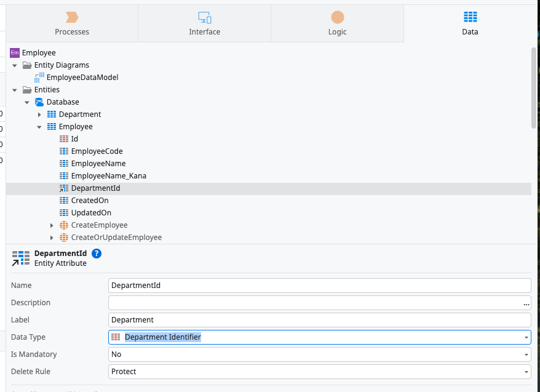540x392 pixels.
Task: Click the Processes arrow icon
Action: [x=72, y=17]
